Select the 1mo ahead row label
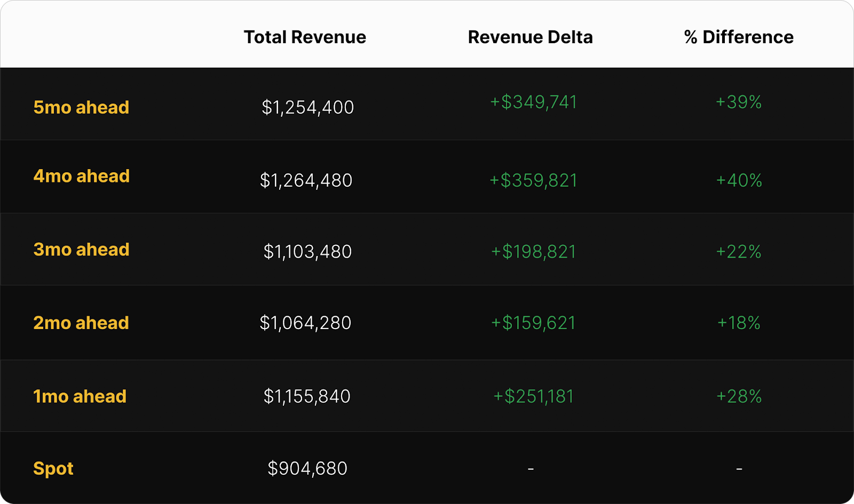 80,396
